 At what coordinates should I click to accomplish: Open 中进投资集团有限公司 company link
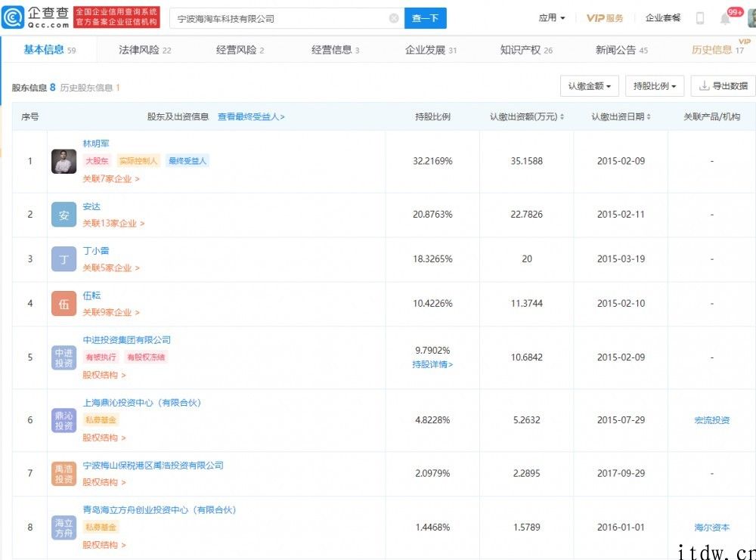point(127,340)
